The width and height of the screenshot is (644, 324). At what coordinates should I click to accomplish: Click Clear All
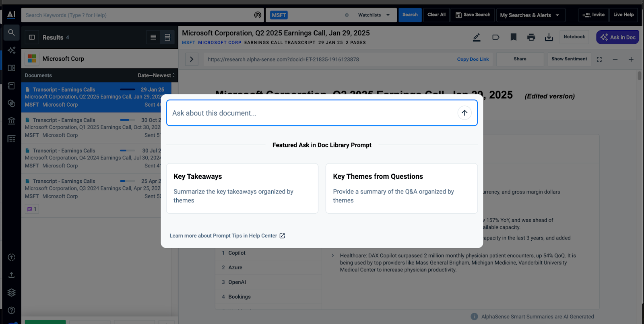tap(436, 15)
